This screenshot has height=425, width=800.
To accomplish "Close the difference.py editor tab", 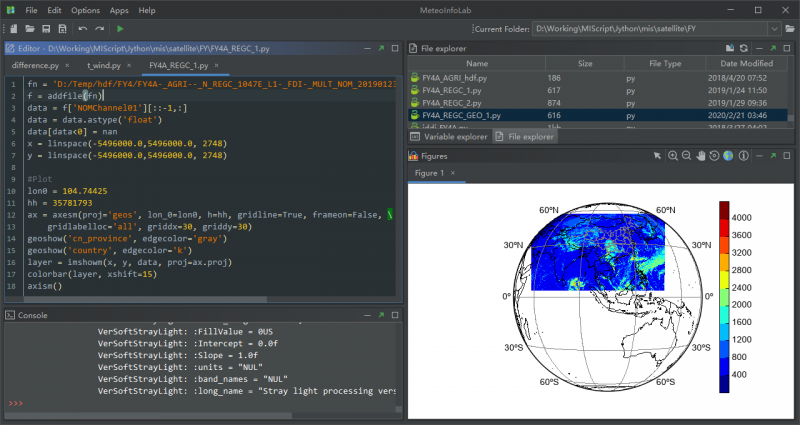I will 69,65.
